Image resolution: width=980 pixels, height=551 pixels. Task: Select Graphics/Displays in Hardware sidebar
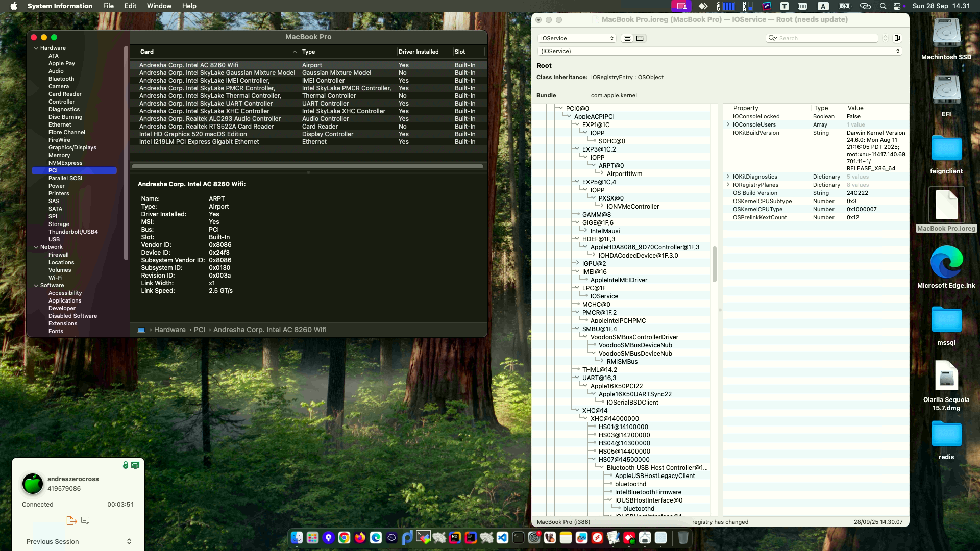pyautogui.click(x=72, y=147)
